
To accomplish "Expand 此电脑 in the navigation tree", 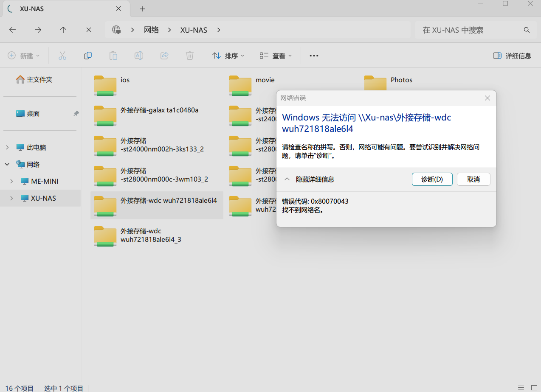I will pyautogui.click(x=7, y=147).
